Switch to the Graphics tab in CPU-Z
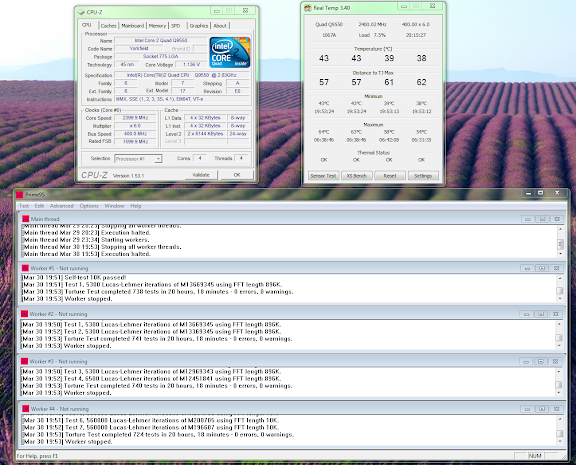This screenshot has height=465, width=576. click(199, 26)
